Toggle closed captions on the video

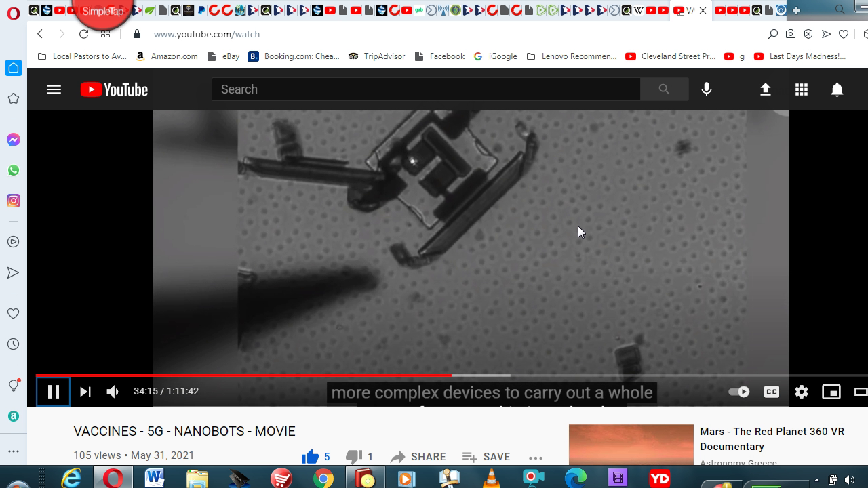tap(771, 392)
